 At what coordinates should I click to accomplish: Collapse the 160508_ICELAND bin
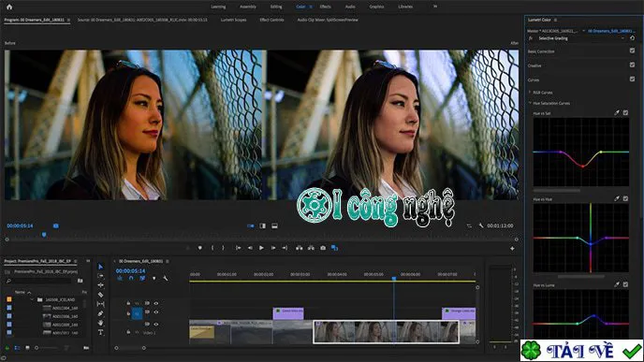point(32,299)
